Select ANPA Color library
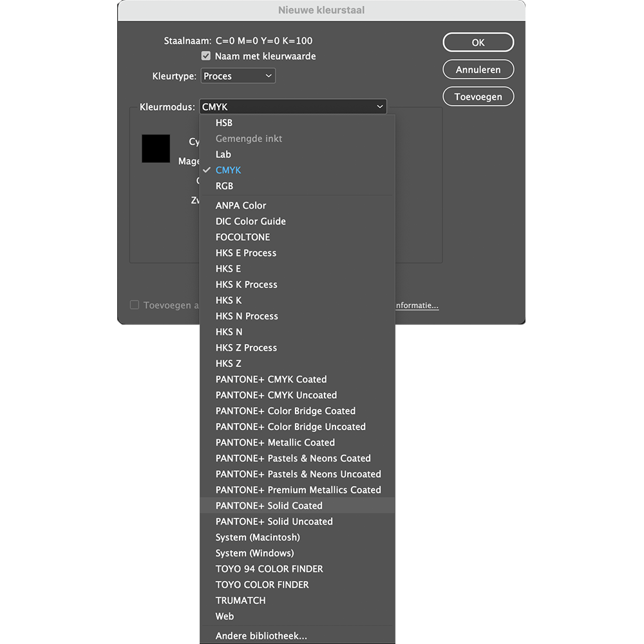 click(241, 205)
